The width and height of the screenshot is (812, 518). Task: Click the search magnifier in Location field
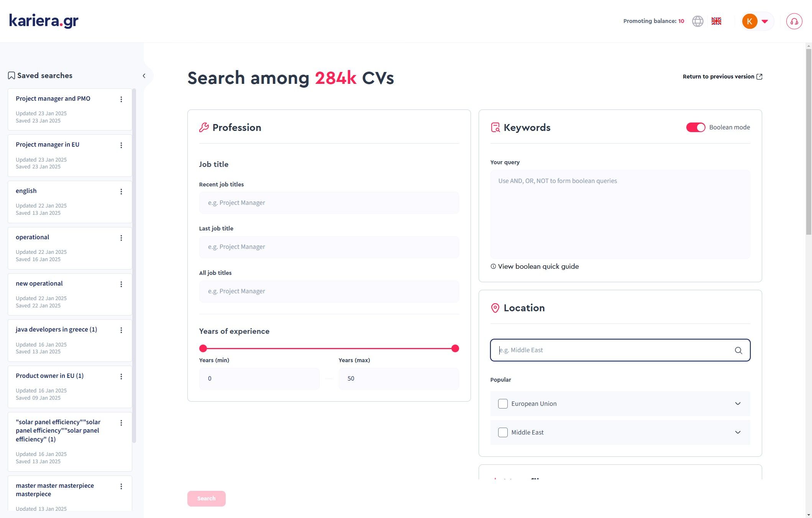pos(738,350)
